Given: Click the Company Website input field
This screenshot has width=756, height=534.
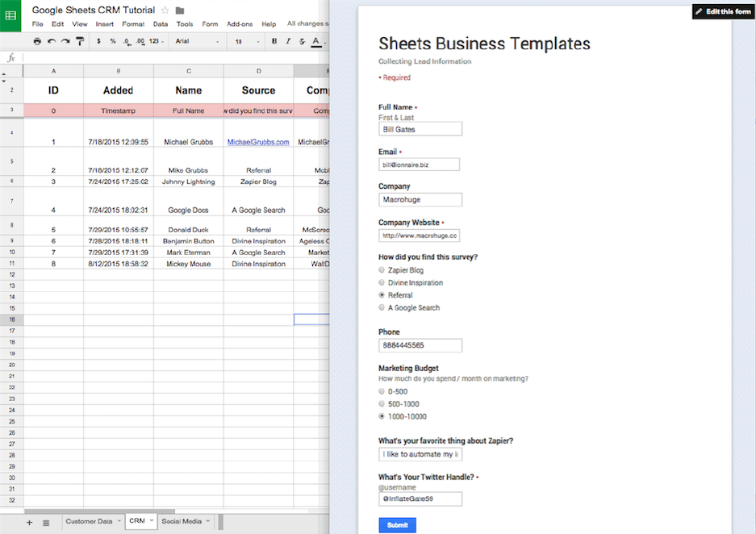Looking at the screenshot, I should (419, 236).
